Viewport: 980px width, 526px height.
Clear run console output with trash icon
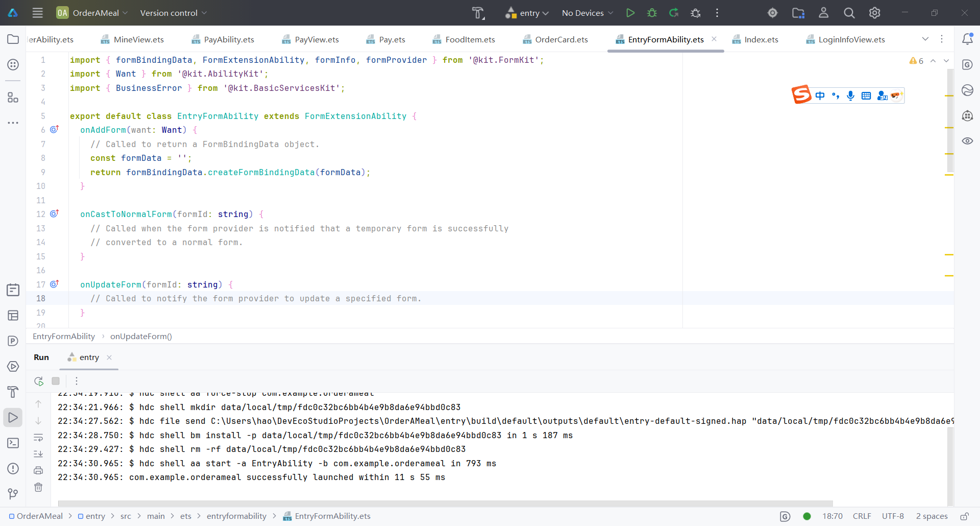point(38,487)
